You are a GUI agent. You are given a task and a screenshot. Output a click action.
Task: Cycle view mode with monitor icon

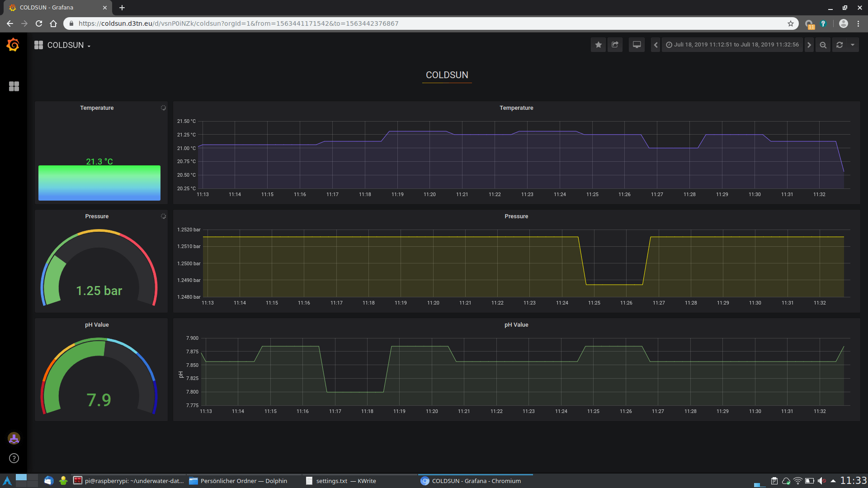[x=637, y=45]
